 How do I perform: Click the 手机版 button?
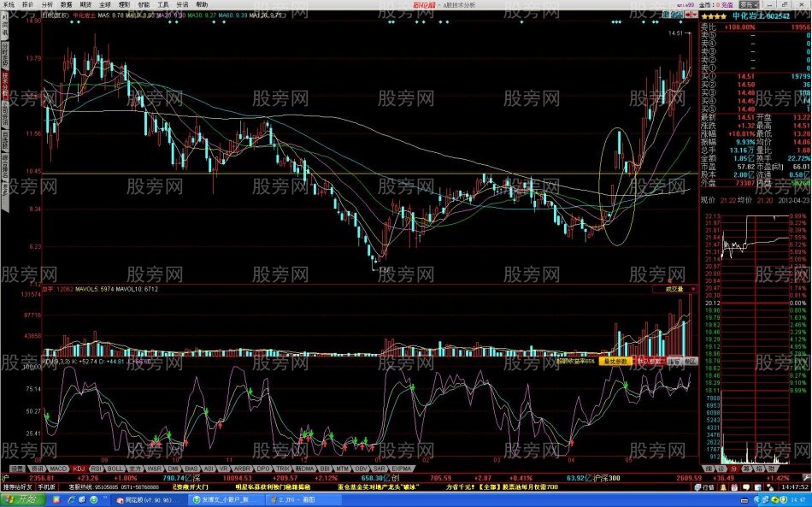click(x=46, y=487)
